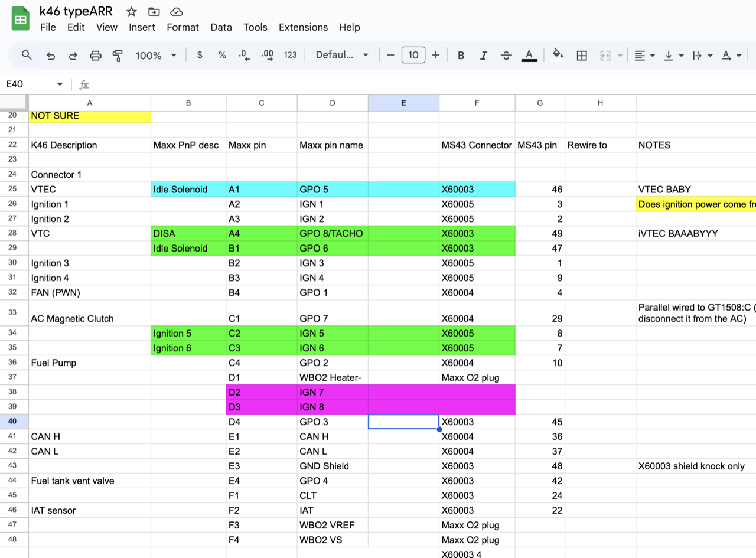Click the search magnifier in toolbar
The width and height of the screenshot is (756, 558).
[x=27, y=55]
